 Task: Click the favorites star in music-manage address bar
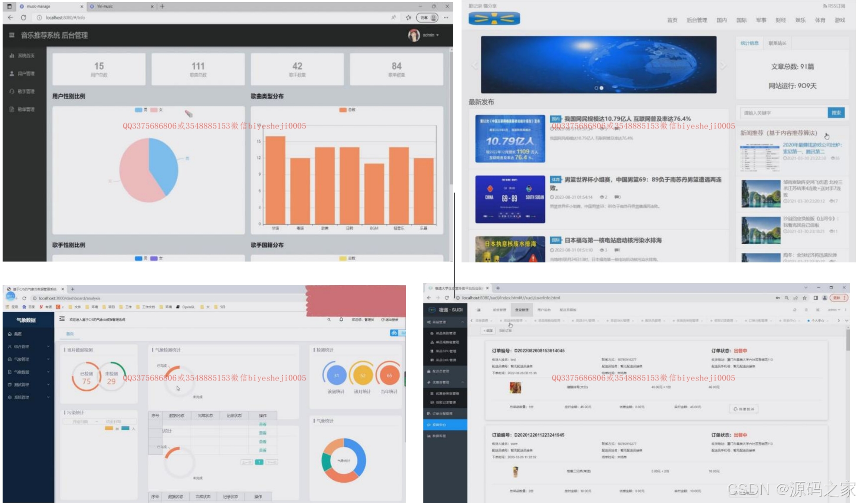tap(408, 18)
